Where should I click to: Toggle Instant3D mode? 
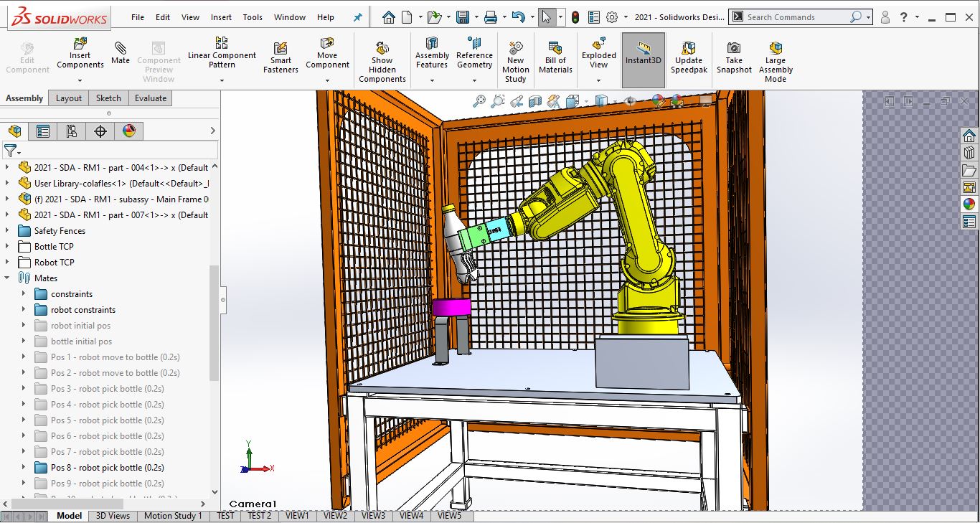(x=643, y=60)
